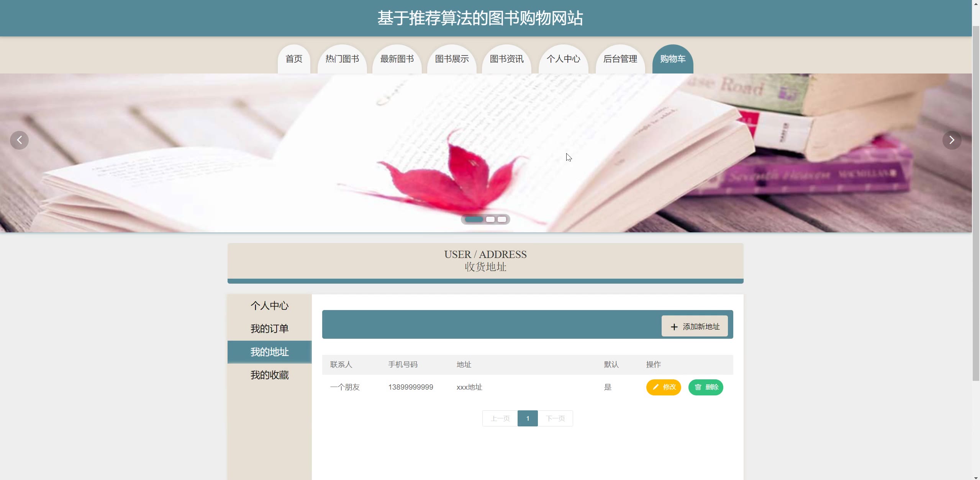Click the plus icon beside 添加新地址

674,327
